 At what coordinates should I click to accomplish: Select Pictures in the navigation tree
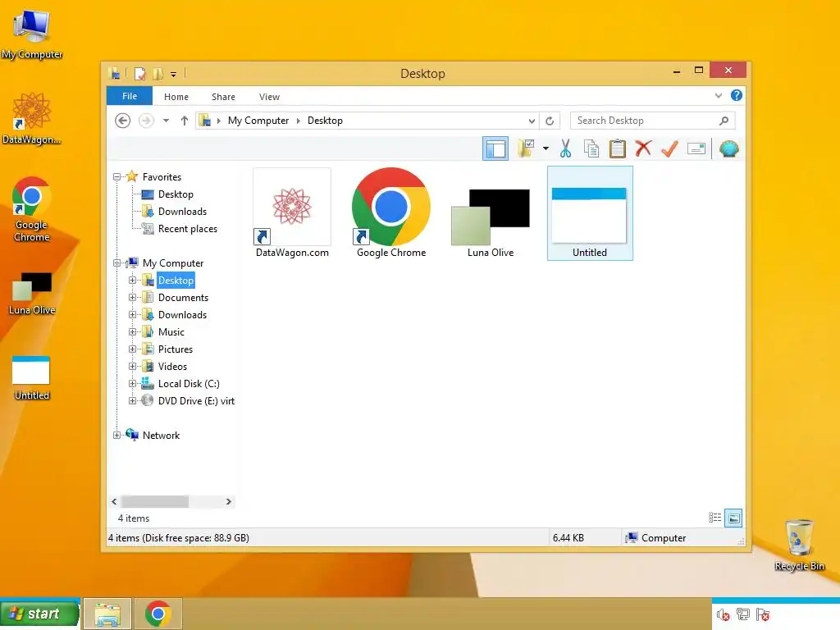[x=176, y=349]
